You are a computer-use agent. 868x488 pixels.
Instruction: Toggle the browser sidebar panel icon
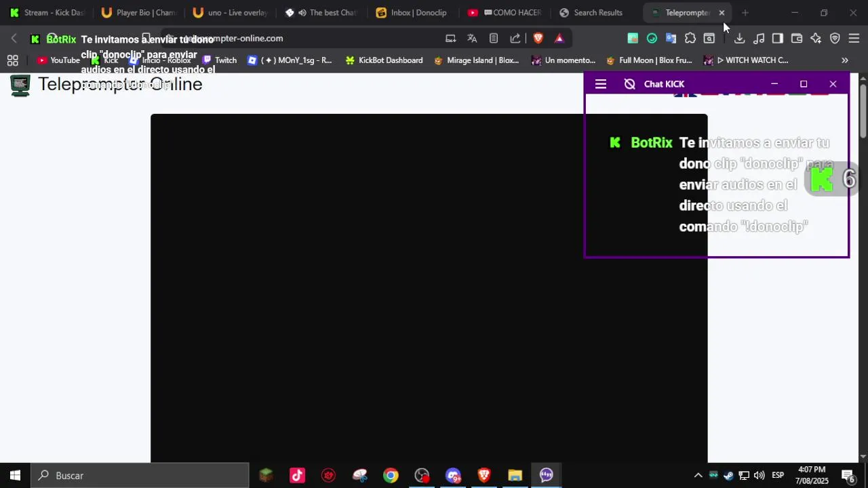pyautogui.click(x=778, y=39)
